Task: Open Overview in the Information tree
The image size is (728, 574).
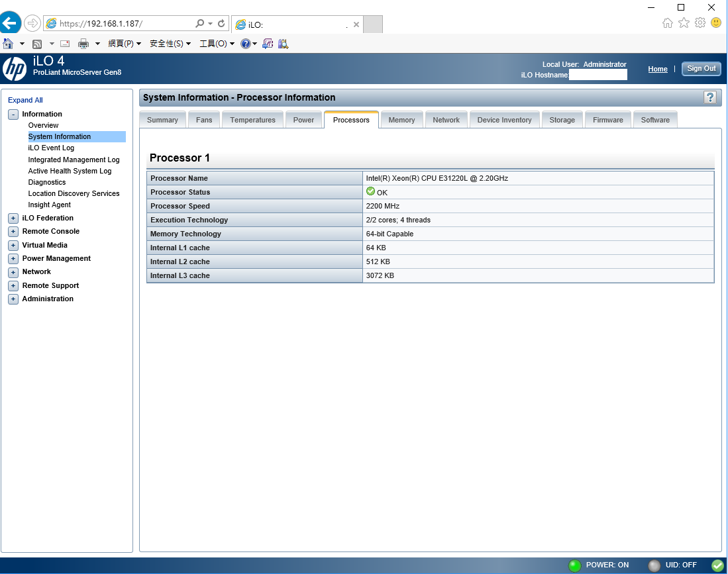Action: (x=43, y=125)
